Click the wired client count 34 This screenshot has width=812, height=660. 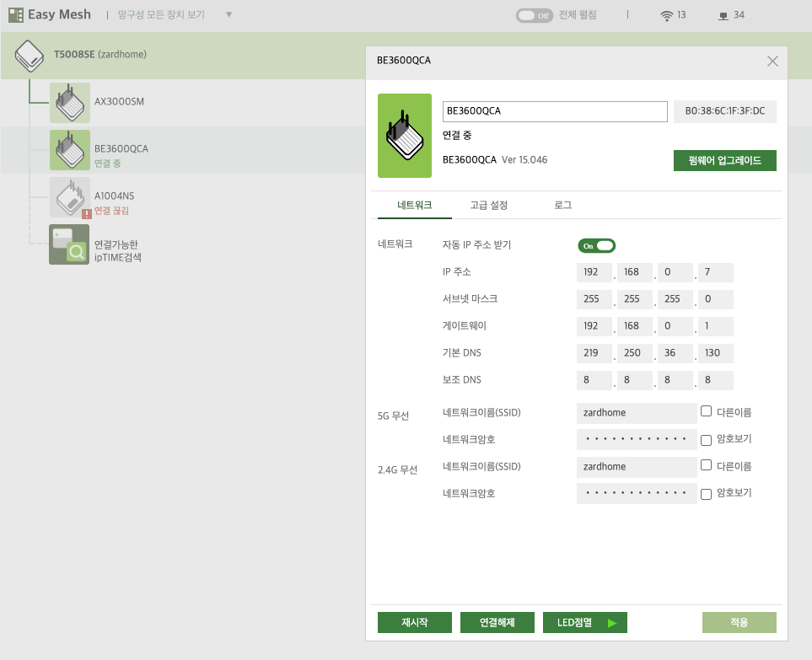[739, 15]
